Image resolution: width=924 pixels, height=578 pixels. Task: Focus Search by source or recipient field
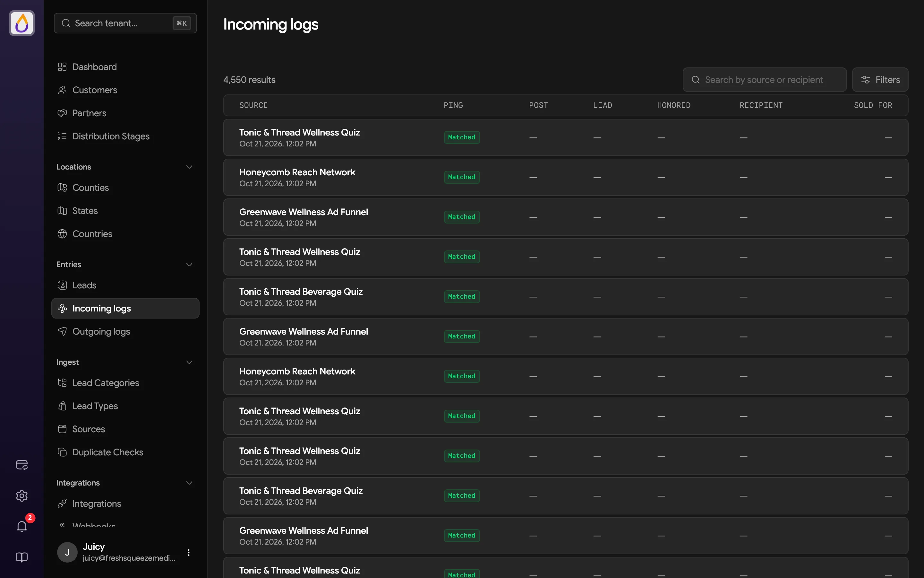coord(765,80)
